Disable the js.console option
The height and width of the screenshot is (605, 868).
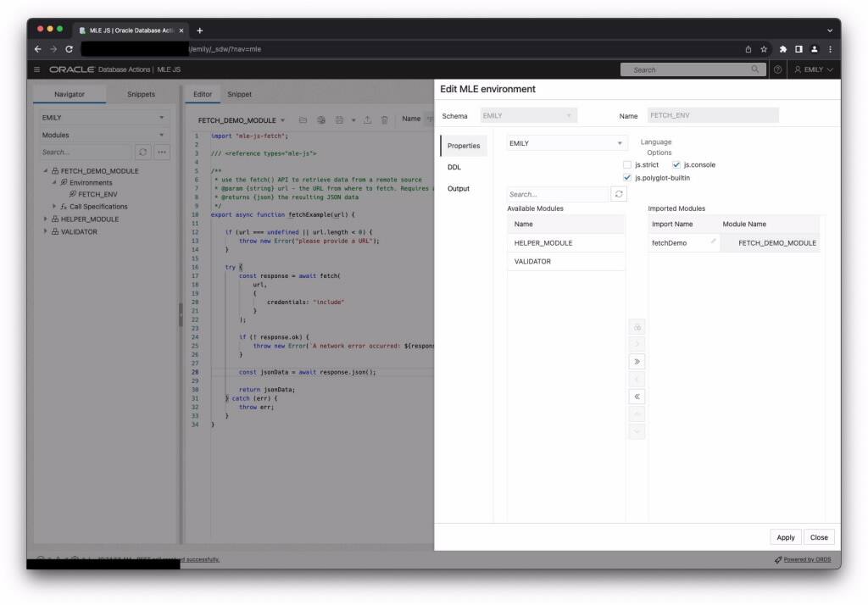coord(674,164)
